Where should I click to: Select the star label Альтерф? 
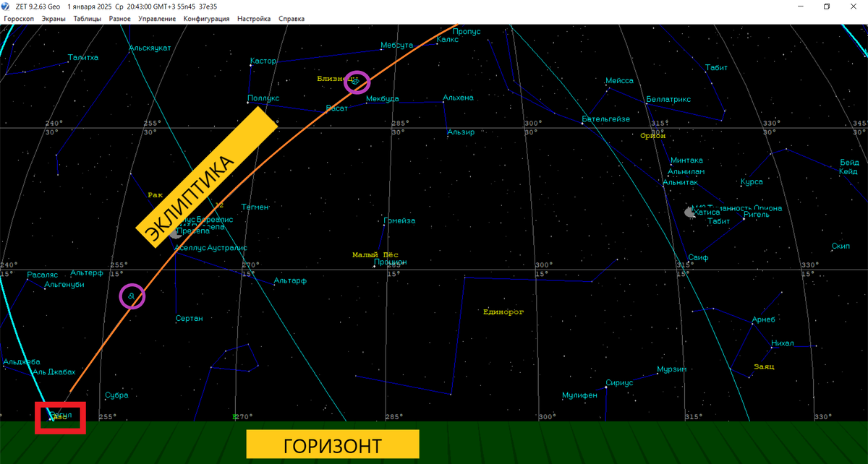click(x=87, y=272)
